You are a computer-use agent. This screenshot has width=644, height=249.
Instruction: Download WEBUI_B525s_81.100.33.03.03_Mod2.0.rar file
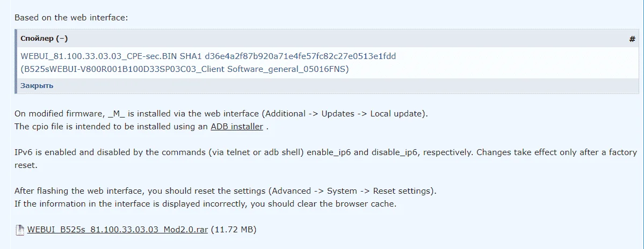(118, 230)
